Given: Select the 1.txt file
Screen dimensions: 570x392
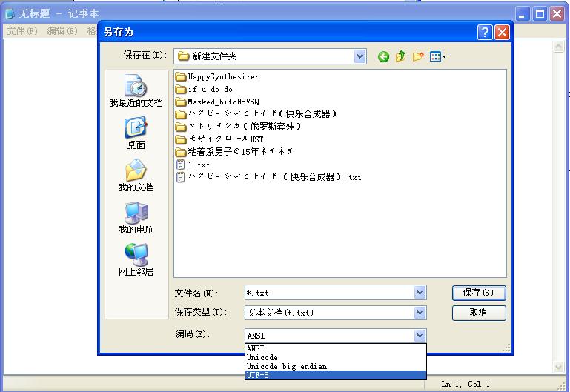Looking at the screenshot, I should tap(193, 165).
